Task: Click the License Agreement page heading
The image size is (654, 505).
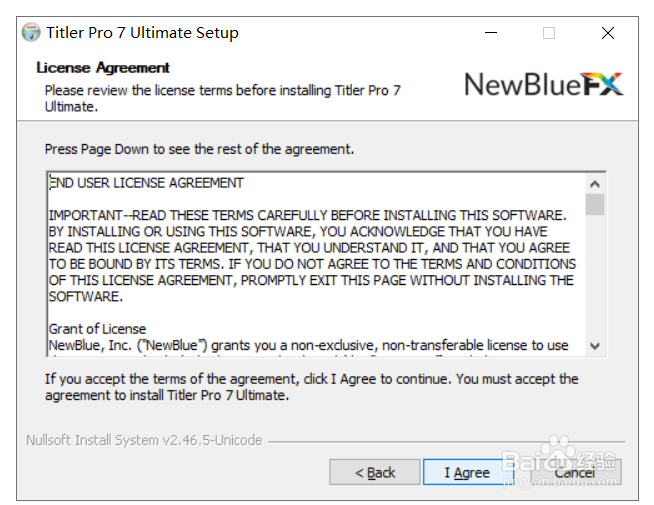Action: point(103,68)
